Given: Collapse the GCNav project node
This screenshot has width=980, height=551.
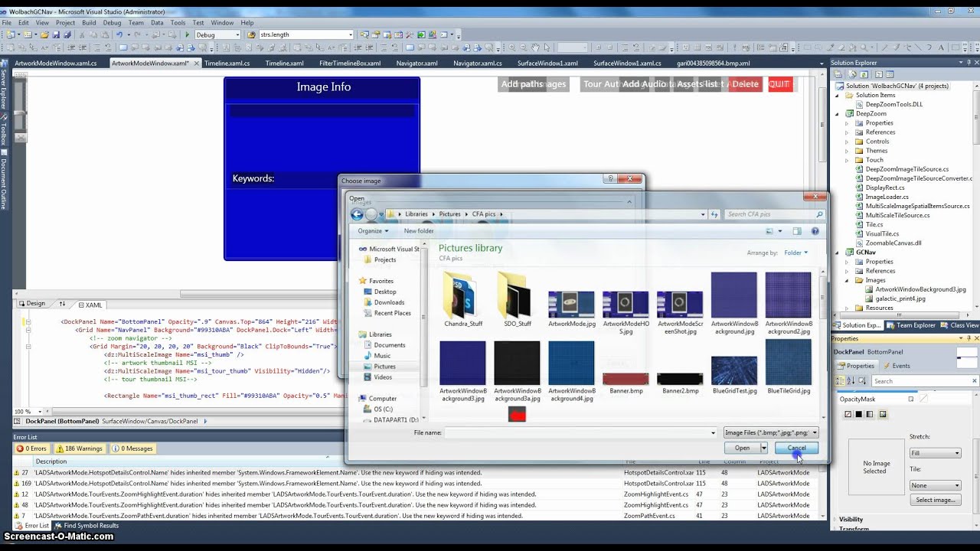Looking at the screenshot, I should (x=838, y=252).
